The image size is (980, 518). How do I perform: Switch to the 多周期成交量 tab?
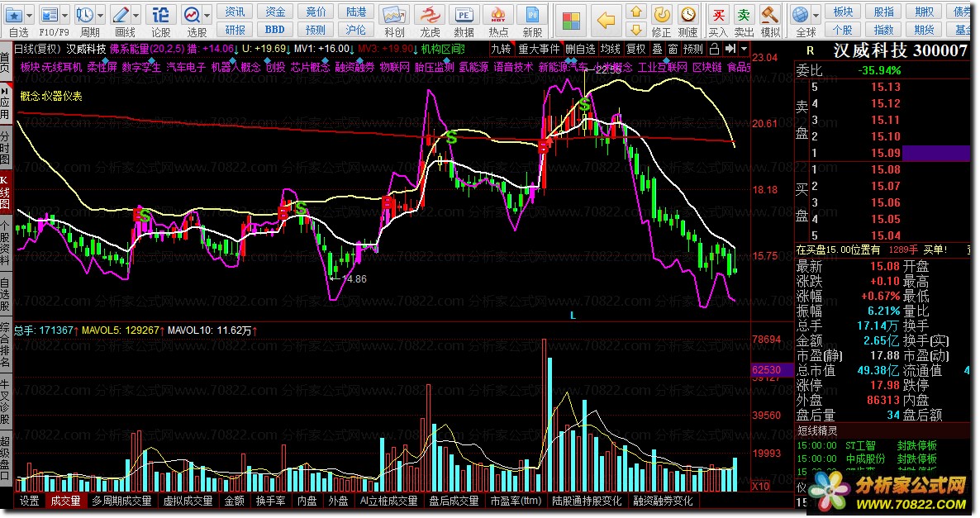121,501
